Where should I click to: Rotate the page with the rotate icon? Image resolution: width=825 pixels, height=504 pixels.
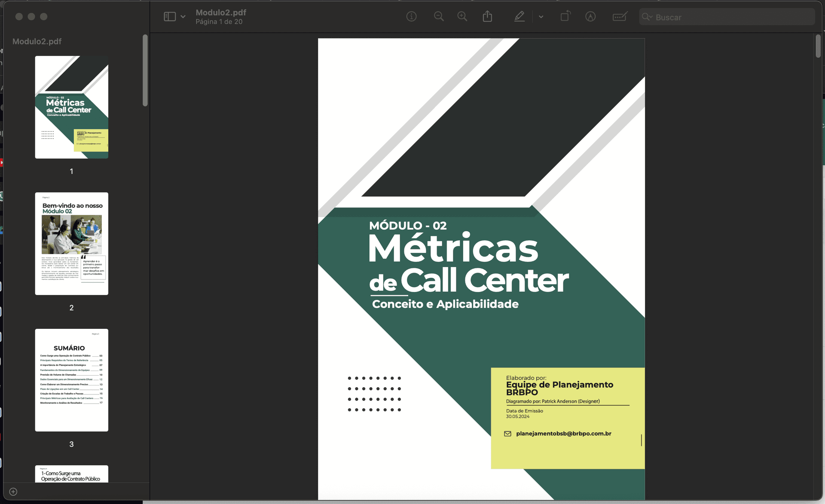tap(565, 17)
